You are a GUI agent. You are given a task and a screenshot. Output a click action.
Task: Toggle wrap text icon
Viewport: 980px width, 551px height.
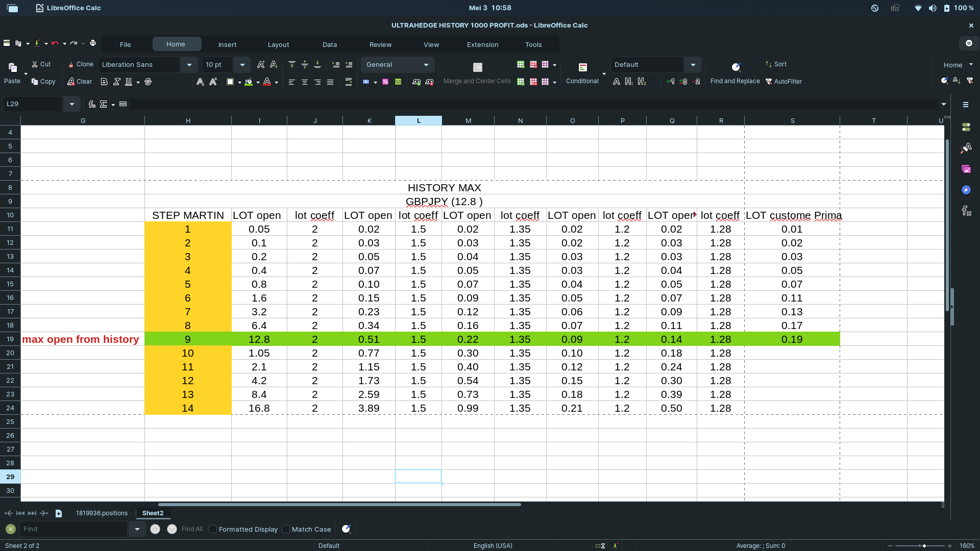point(349,82)
